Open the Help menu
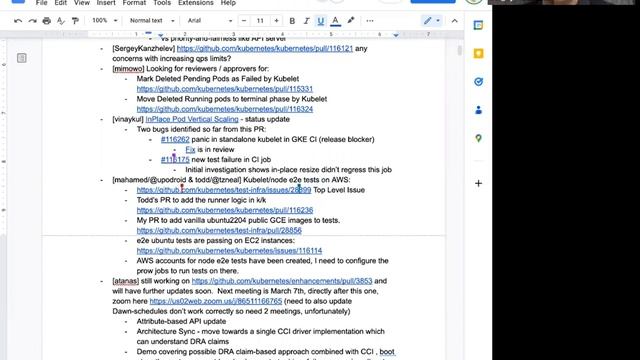The image size is (640, 360). click(x=228, y=3)
